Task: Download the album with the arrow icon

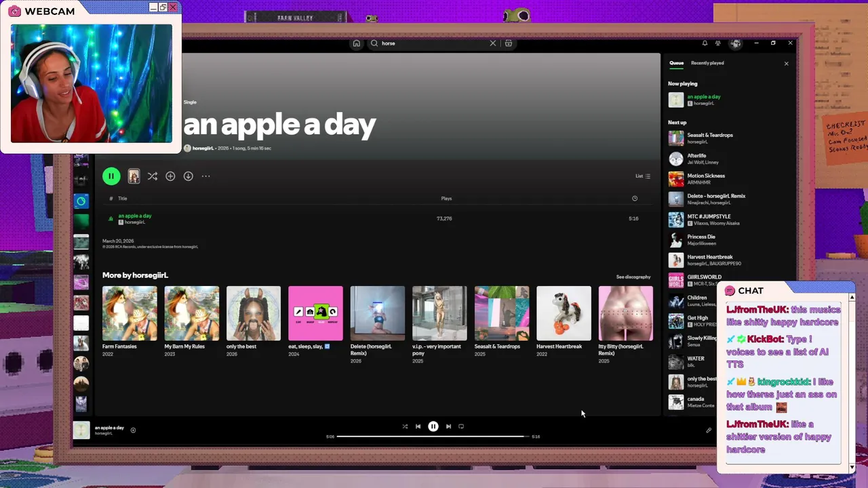Action: pos(188,176)
